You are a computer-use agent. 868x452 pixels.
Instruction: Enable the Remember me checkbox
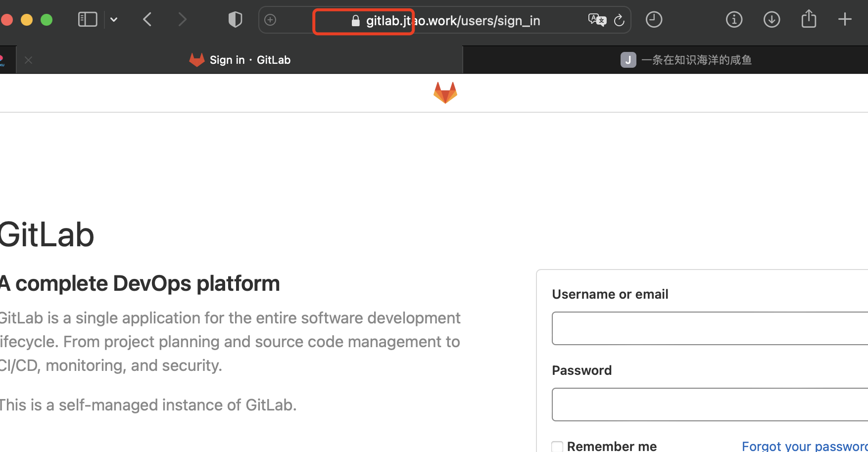[x=558, y=446]
